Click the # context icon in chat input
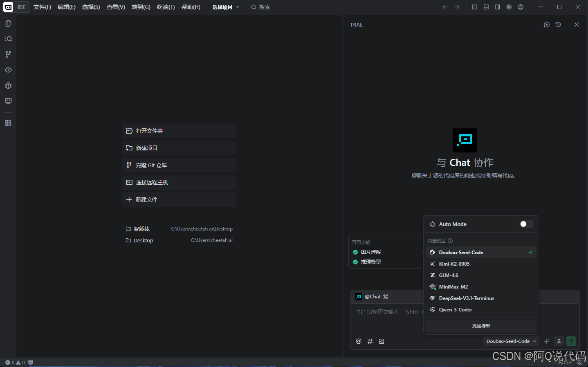This screenshot has width=588, height=367. (x=370, y=341)
